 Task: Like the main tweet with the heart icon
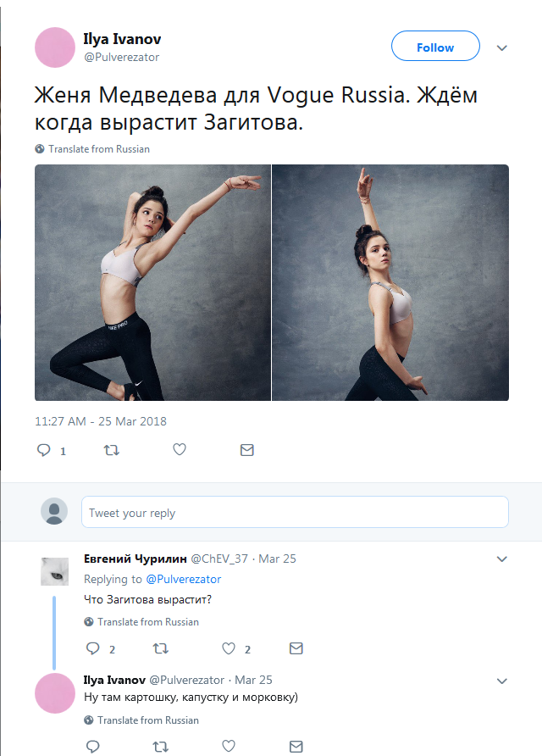click(180, 449)
